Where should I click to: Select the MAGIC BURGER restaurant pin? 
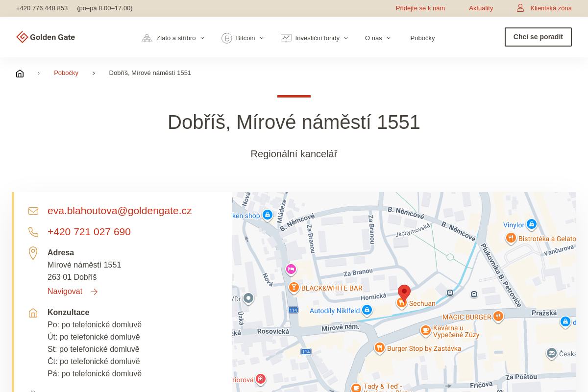point(498,316)
